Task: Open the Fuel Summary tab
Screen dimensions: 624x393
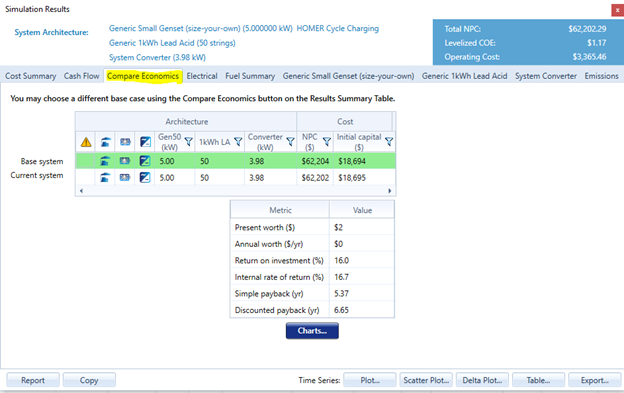Action: pyautogui.click(x=250, y=76)
